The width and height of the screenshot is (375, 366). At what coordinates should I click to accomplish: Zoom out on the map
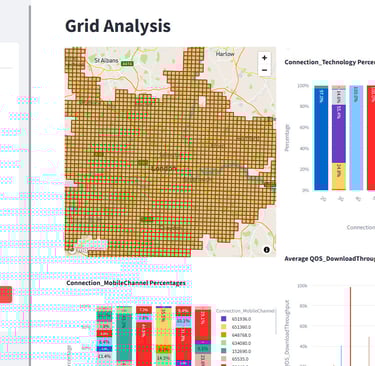point(264,70)
